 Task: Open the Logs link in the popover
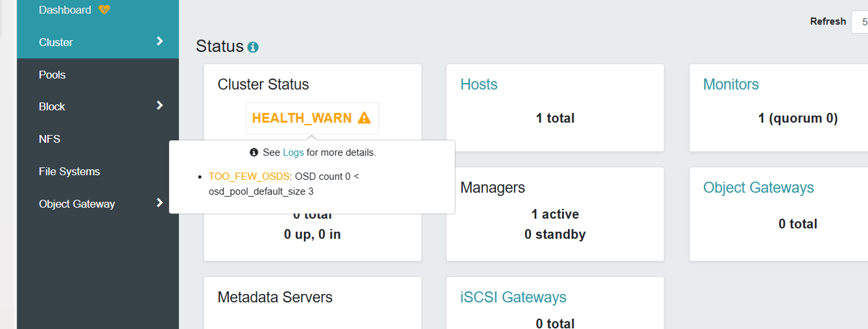(293, 152)
